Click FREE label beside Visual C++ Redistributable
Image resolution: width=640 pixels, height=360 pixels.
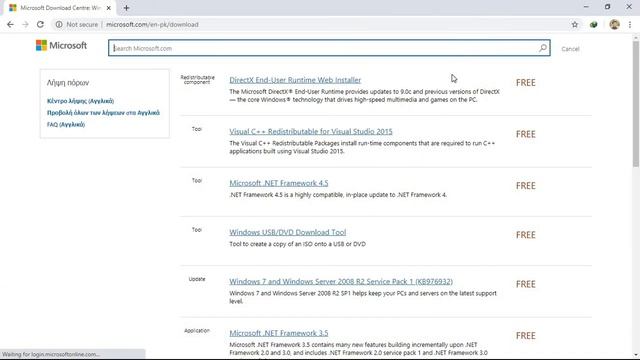pos(526,134)
